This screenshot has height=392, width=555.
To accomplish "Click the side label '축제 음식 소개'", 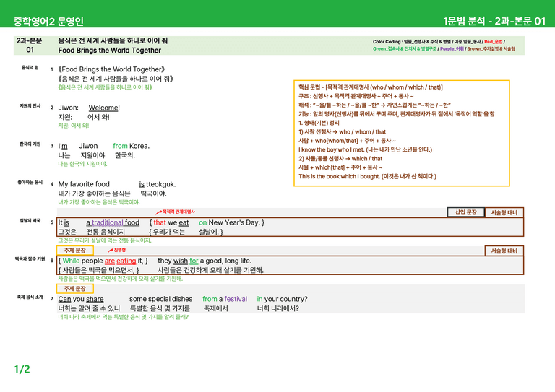I will point(30,297).
